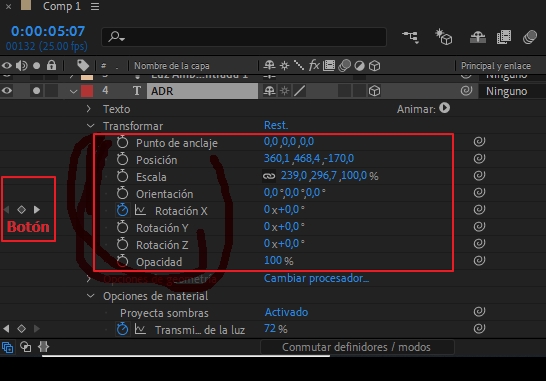Click the solo column header dot
This screenshot has height=381, width=546.
tap(36, 65)
